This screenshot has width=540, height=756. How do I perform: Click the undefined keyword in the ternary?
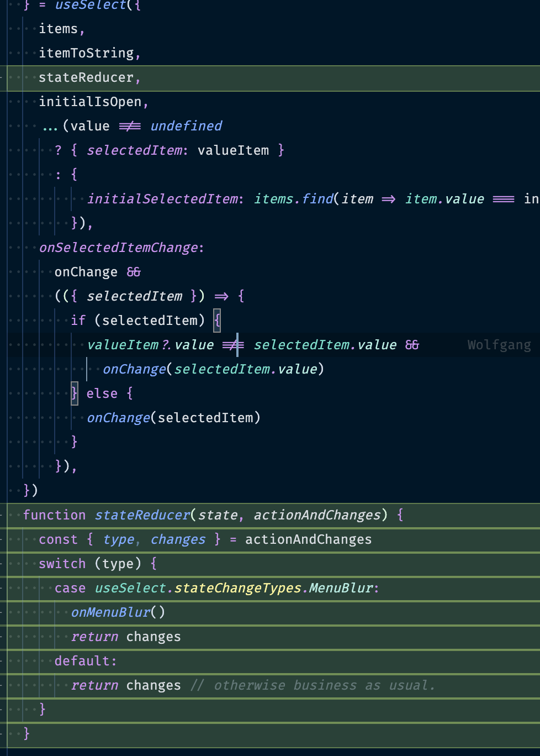(x=186, y=125)
